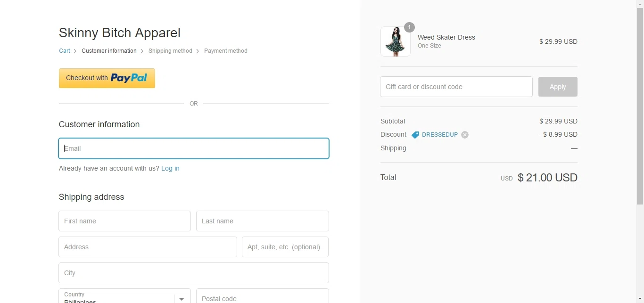This screenshot has width=644, height=303.
Task: Click the One Size variant text
Action: click(x=429, y=46)
